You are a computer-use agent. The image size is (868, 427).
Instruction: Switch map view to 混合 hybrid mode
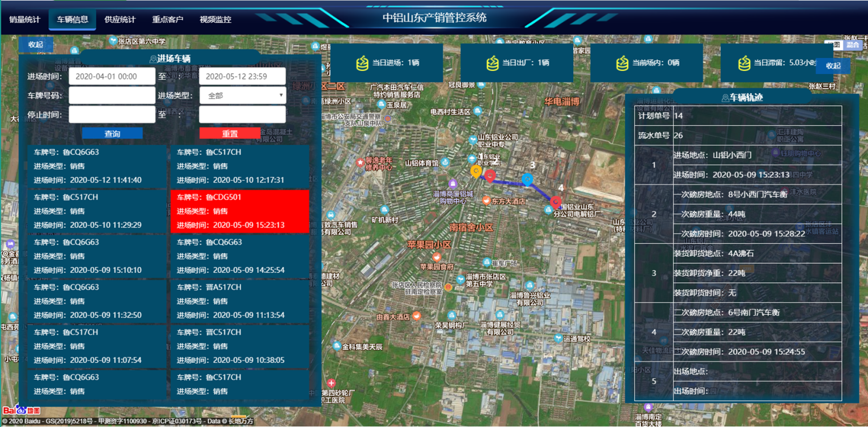[853, 45]
